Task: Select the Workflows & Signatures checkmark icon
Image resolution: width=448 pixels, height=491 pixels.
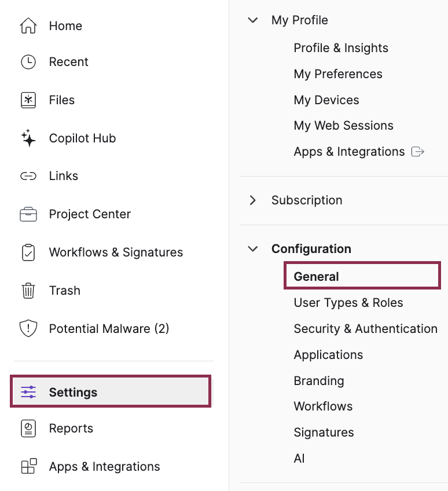Action: 28,252
